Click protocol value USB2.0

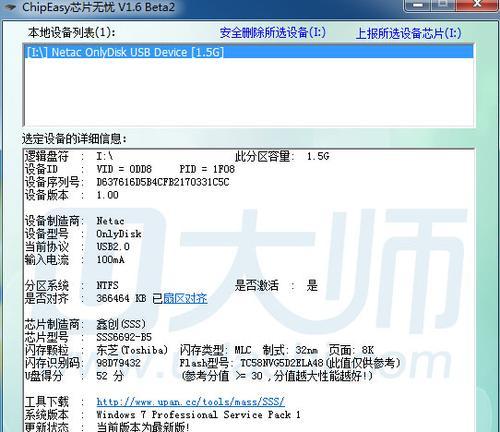[x=113, y=247]
